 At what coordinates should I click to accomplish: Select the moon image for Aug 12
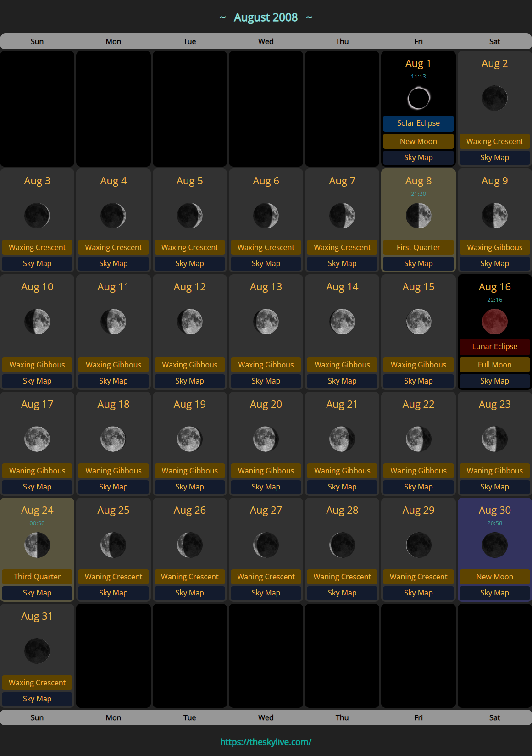click(x=189, y=322)
